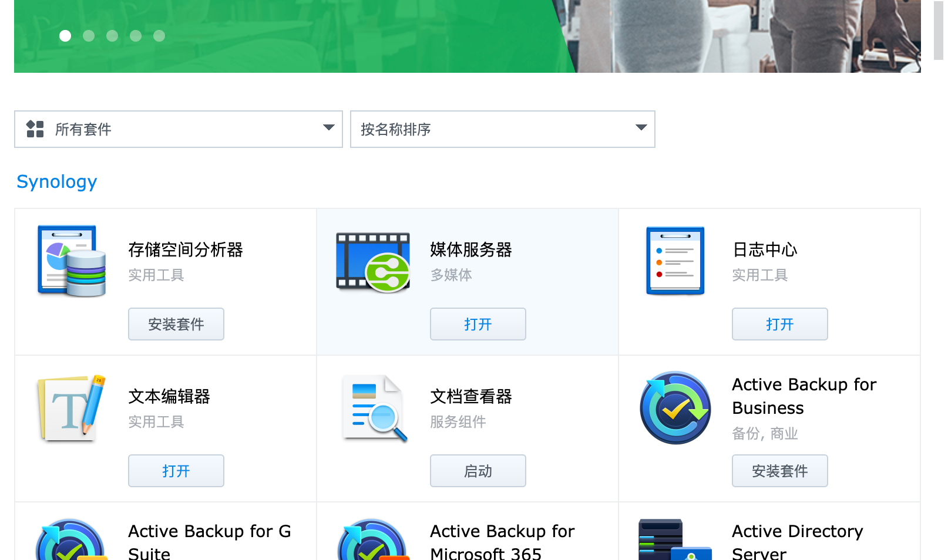Open 文本编辑器 with its 打开 button

click(x=176, y=471)
